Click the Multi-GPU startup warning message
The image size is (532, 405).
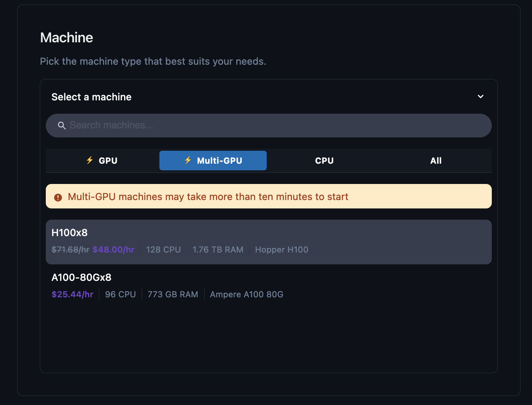click(208, 197)
